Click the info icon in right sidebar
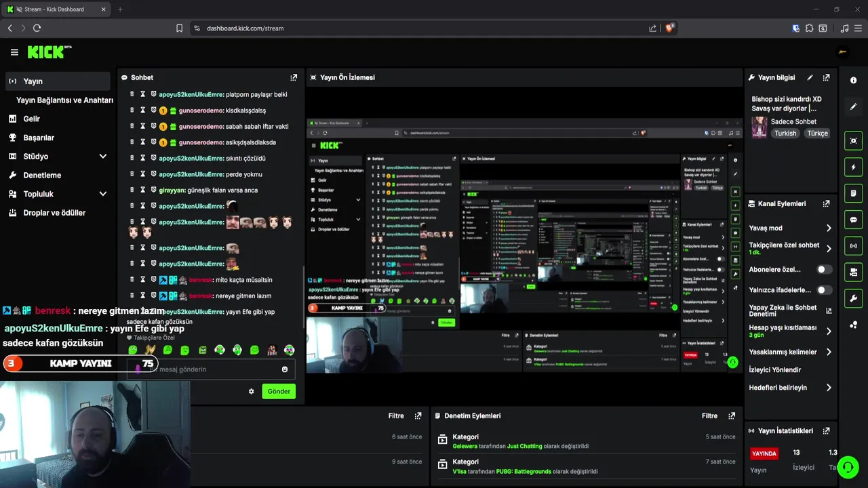 854,81
